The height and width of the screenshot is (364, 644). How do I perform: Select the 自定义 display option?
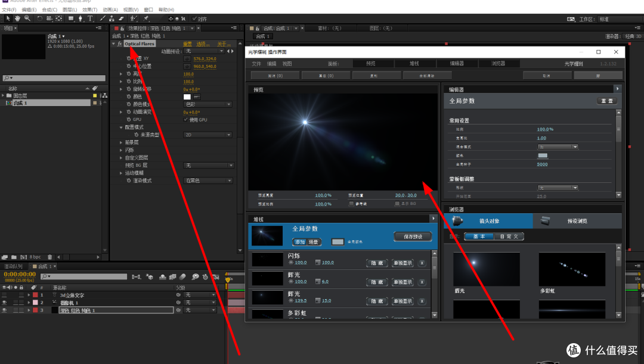coord(509,237)
